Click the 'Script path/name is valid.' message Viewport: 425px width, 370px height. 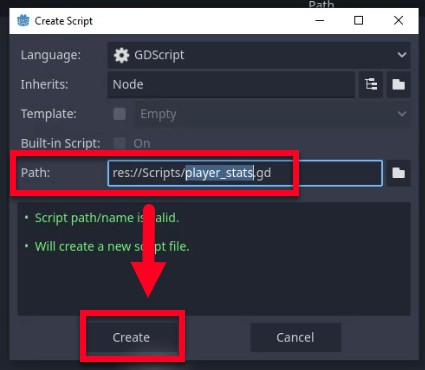pyautogui.click(x=107, y=218)
